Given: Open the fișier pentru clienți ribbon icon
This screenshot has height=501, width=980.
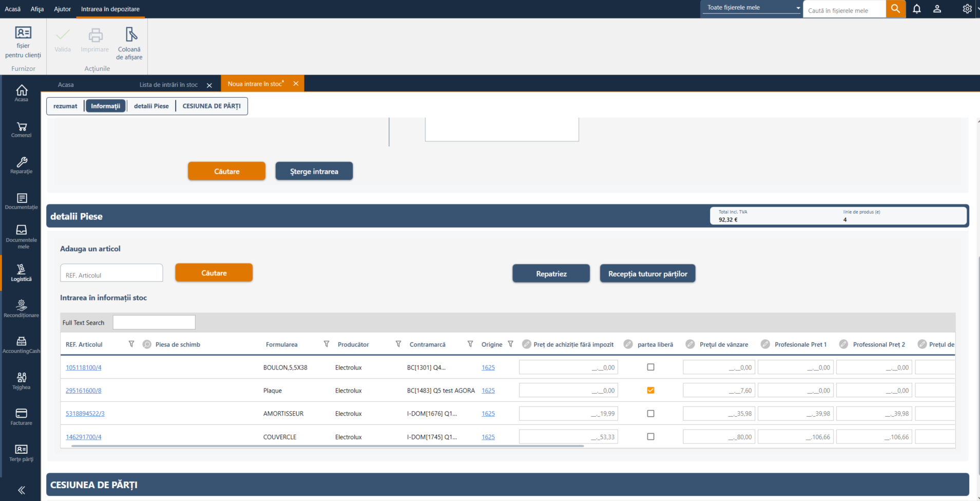Looking at the screenshot, I should tap(23, 42).
